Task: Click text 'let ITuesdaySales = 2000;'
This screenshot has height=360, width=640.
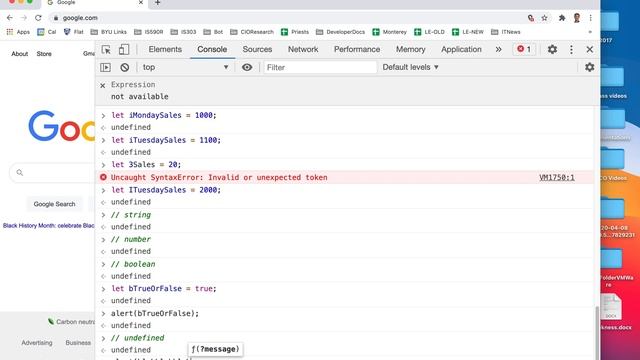Action: coord(166,190)
